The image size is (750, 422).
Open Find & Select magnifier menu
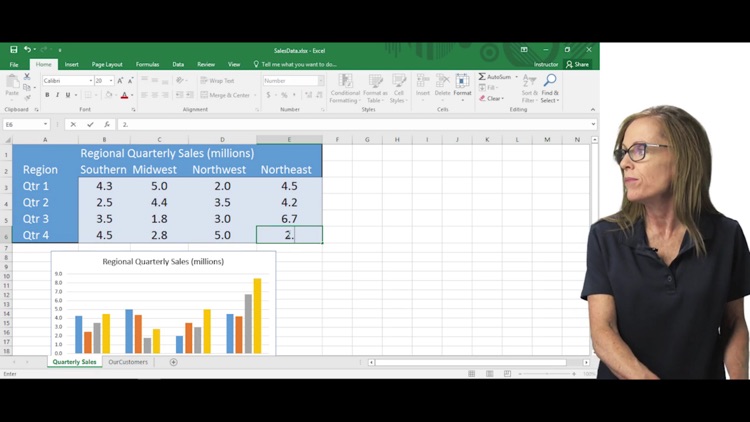tap(550, 89)
